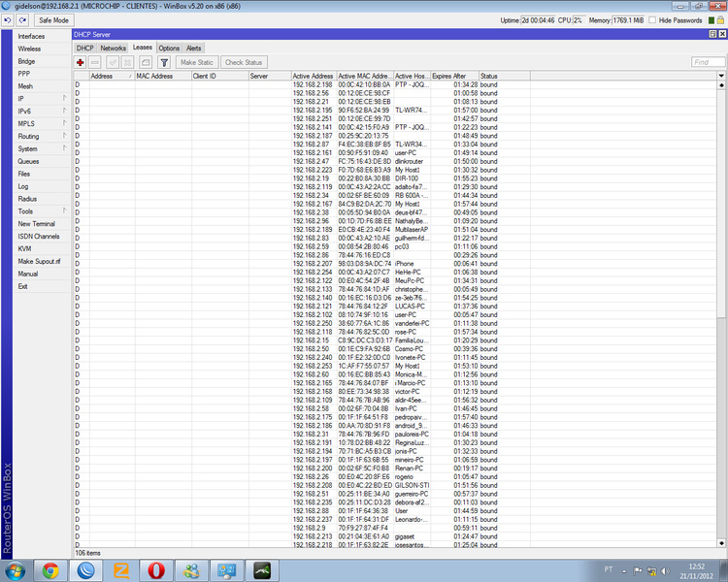The image size is (728, 582).
Task: Sort by the Status column header
Action: [504, 76]
